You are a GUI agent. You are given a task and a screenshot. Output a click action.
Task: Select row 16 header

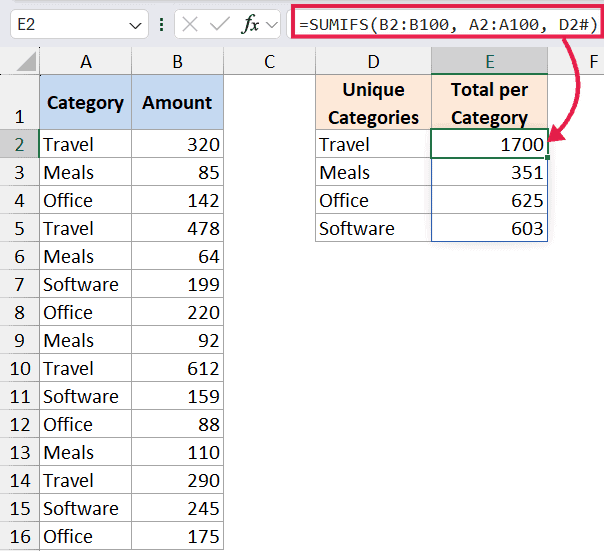click(x=19, y=536)
